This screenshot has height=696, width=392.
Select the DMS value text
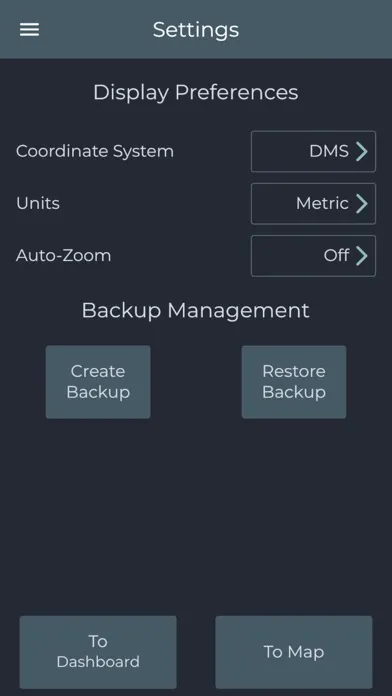pos(329,151)
